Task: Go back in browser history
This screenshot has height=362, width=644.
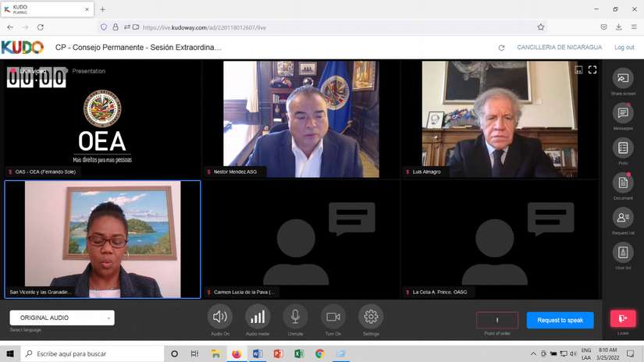Action: pos(10,27)
